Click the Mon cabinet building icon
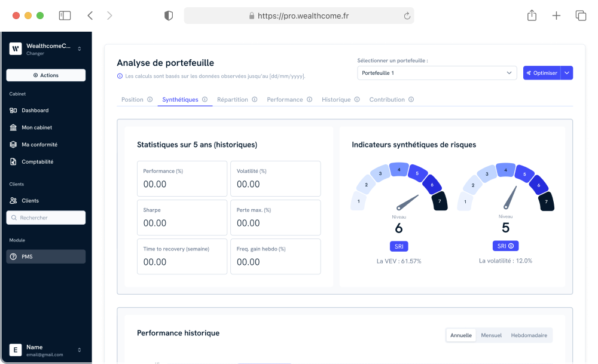598x364 pixels. point(13,127)
